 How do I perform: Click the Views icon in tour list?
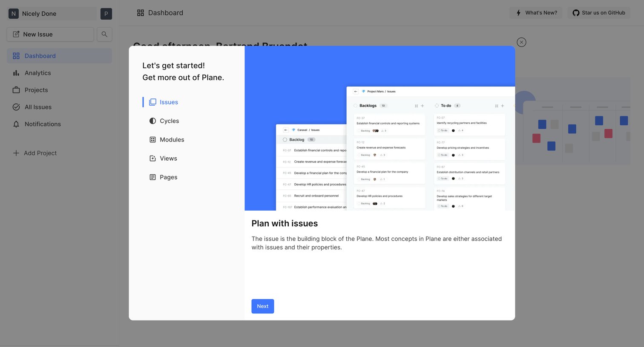pos(152,159)
